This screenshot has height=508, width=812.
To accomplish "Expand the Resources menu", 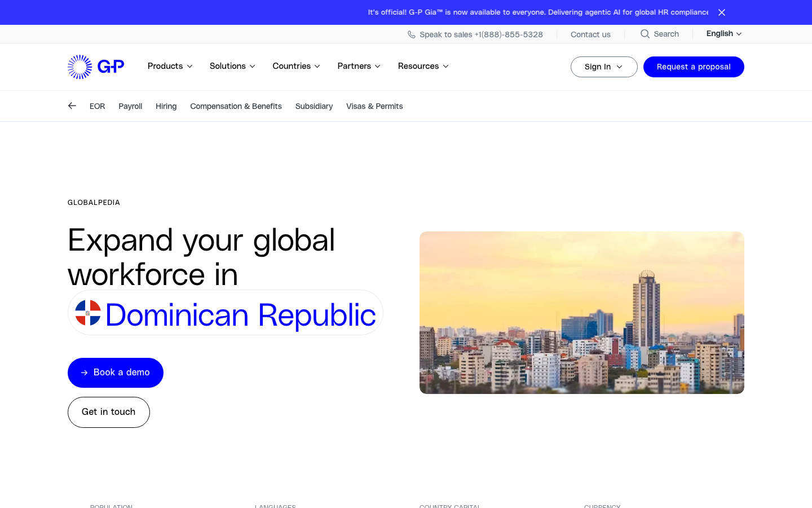I will [423, 66].
